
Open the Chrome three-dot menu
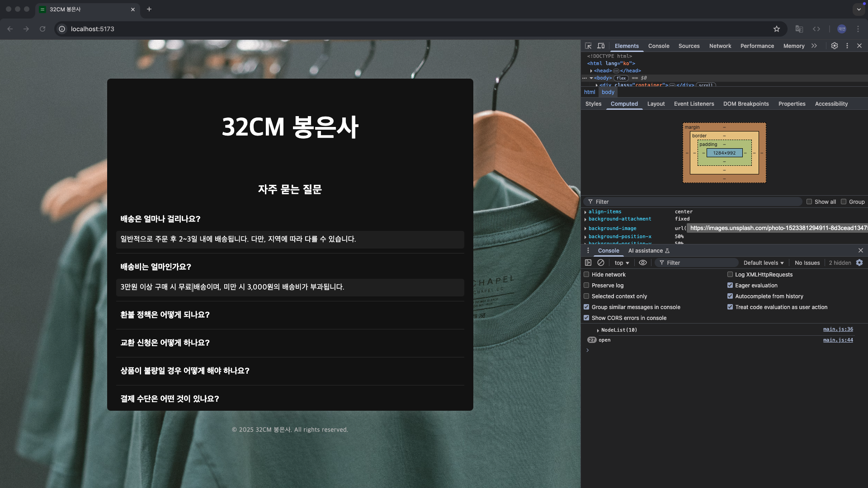pyautogui.click(x=858, y=29)
